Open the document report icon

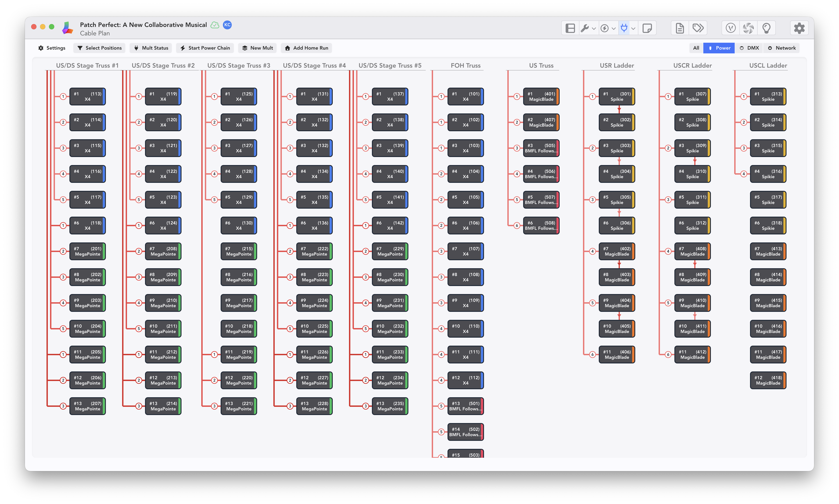[680, 28]
